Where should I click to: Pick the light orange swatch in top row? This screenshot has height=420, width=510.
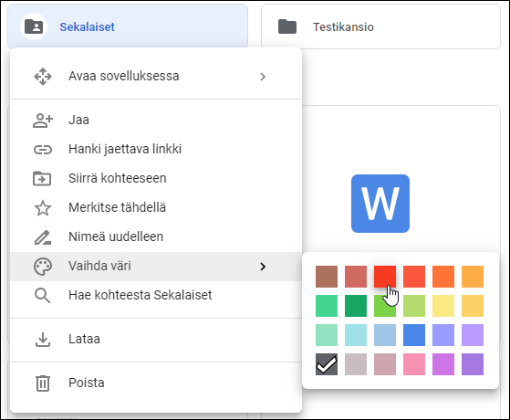pos(473,277)
